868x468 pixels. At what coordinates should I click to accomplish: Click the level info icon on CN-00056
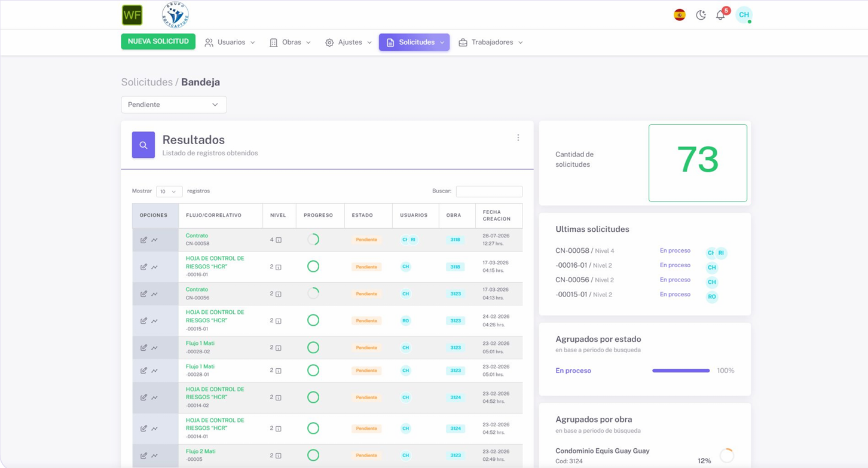[x=279, y=294]
